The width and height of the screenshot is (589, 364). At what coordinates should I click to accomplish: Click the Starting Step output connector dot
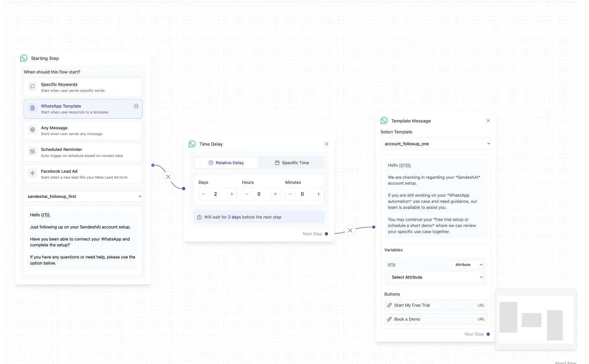tap(153, 165)
